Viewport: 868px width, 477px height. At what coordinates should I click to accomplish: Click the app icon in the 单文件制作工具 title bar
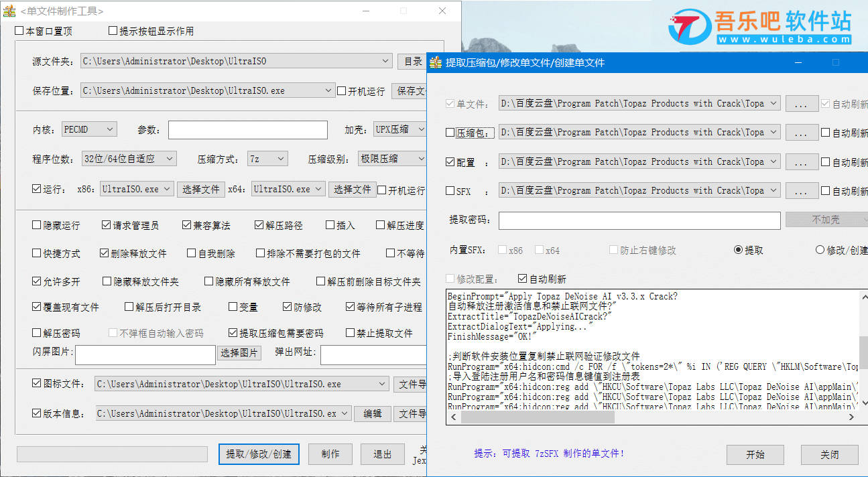point(9,11)
